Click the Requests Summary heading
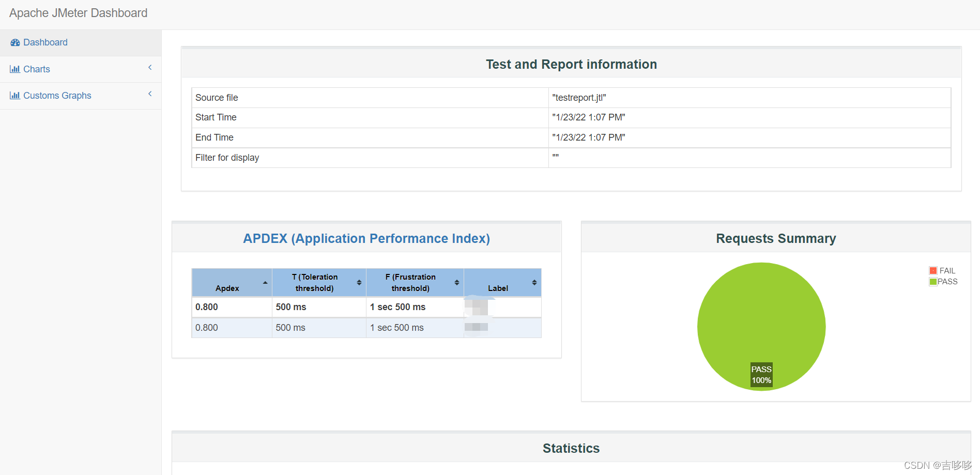 click(x=776, y=238)
